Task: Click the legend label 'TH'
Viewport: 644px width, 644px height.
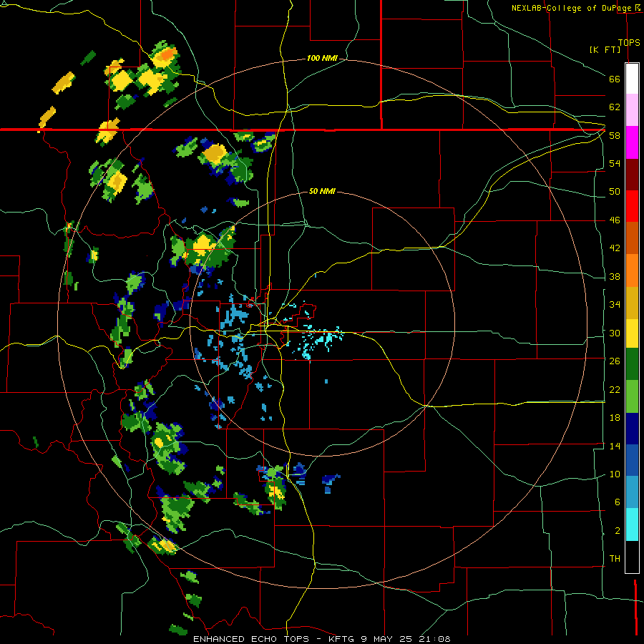Action: (615, 559)
